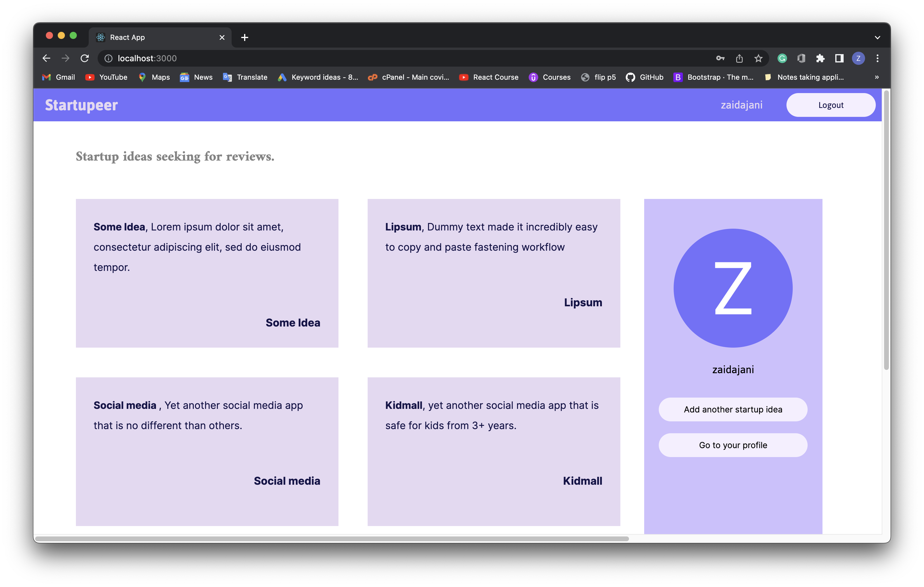Open the tab search dropdown arrow
This screenshot has height=587, width=924.
[x=877, y=37]
